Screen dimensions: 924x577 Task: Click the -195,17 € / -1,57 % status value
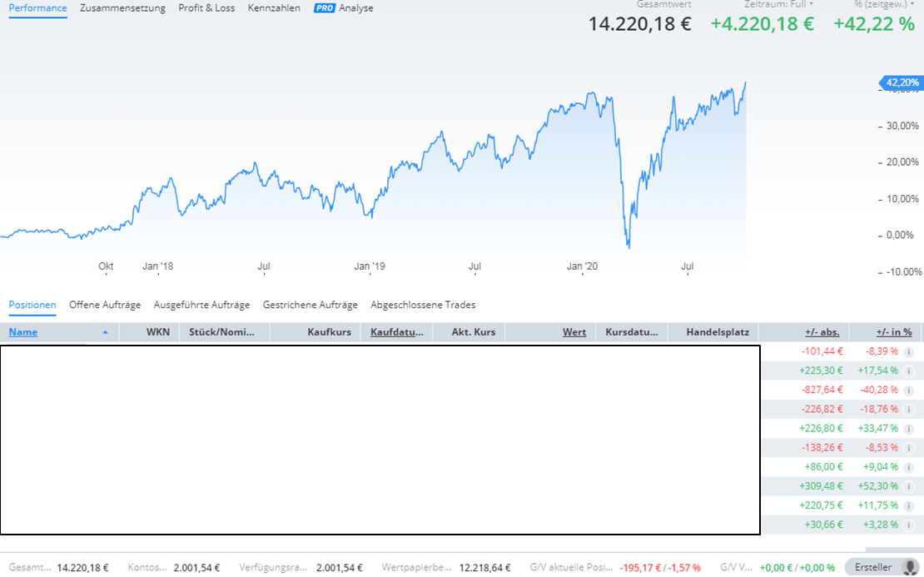pyautogui.click(x=660, y=568)
